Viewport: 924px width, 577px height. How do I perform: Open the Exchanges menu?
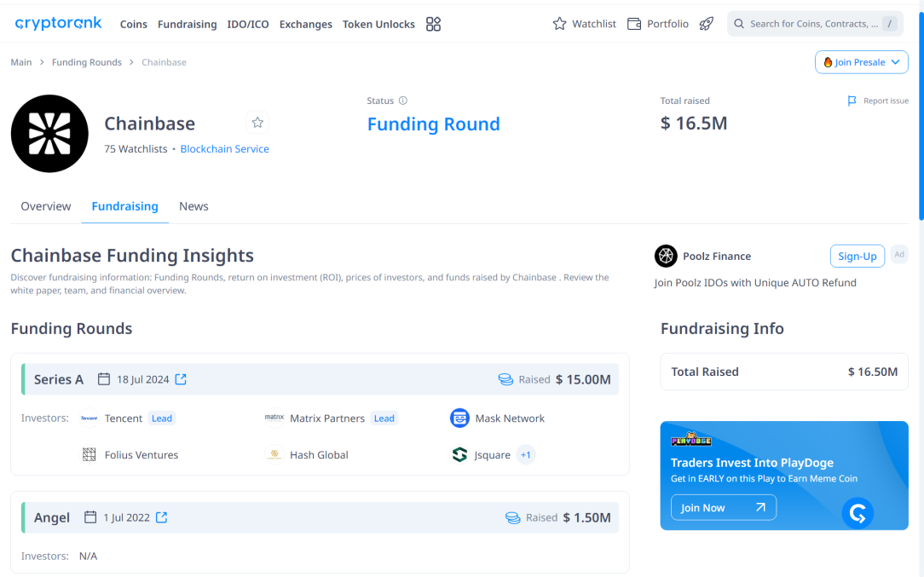click(306, 24)
